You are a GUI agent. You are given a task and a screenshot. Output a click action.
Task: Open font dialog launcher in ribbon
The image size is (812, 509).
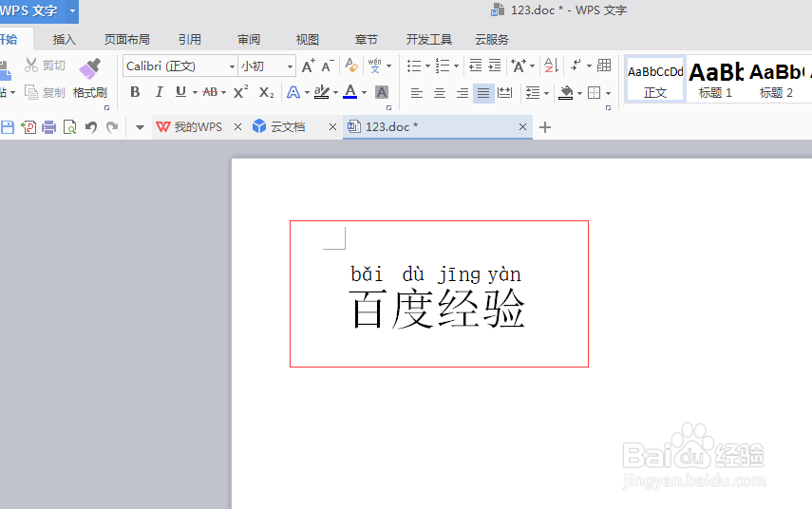pyautogui.click(x=389, y=107)
